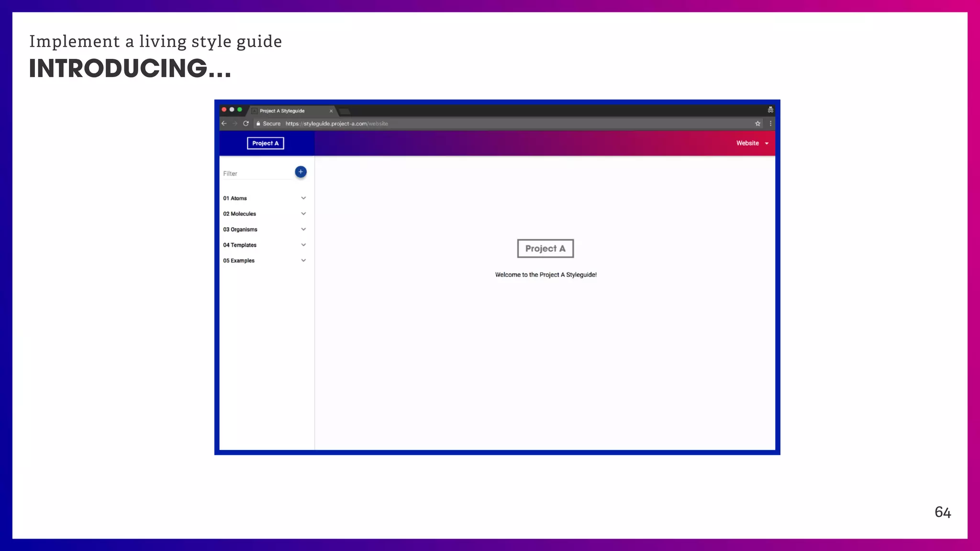980x551 pixels.
Task: Click the green maximize window button
Action: [x=240, y=110]
